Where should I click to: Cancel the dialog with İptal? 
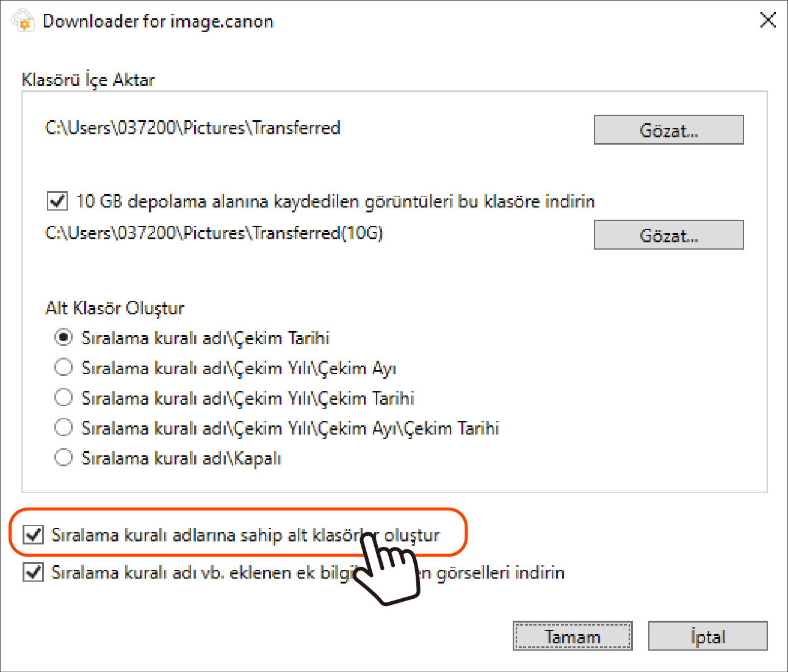pyautogui.click(x=707, y=636)
